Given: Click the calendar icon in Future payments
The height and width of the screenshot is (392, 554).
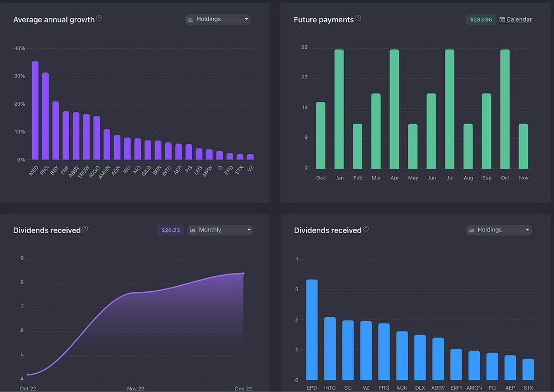Looking at the screenshot, I should click(x=502, y=19).
